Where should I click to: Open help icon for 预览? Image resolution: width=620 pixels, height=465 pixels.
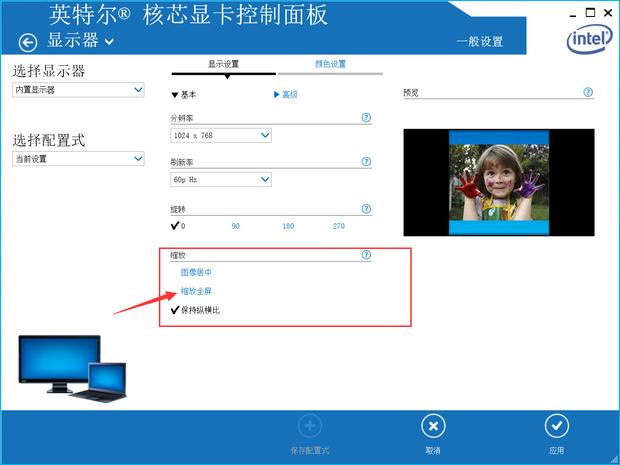click(588, 92)
